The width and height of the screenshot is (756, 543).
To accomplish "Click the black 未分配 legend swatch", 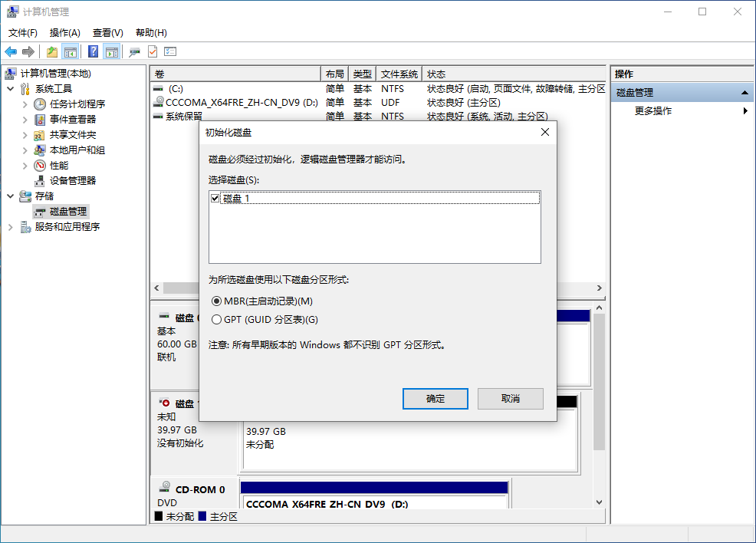I will pyautogui.click(x=158, y=516).
